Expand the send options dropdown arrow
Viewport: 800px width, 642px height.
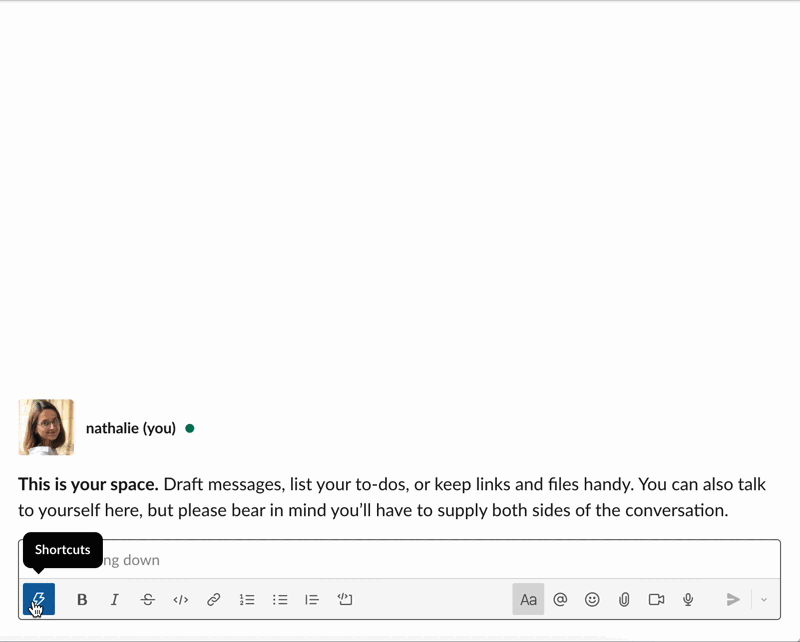point(764,599)
